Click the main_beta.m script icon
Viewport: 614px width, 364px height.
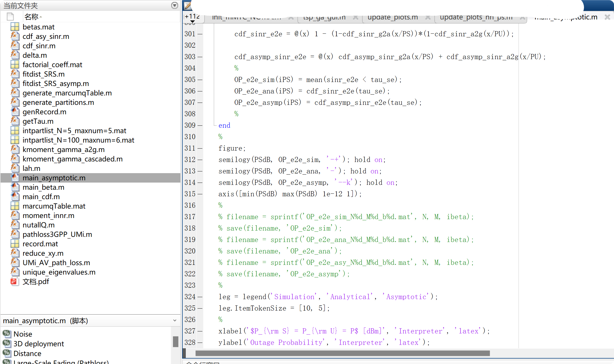(15, 187)
